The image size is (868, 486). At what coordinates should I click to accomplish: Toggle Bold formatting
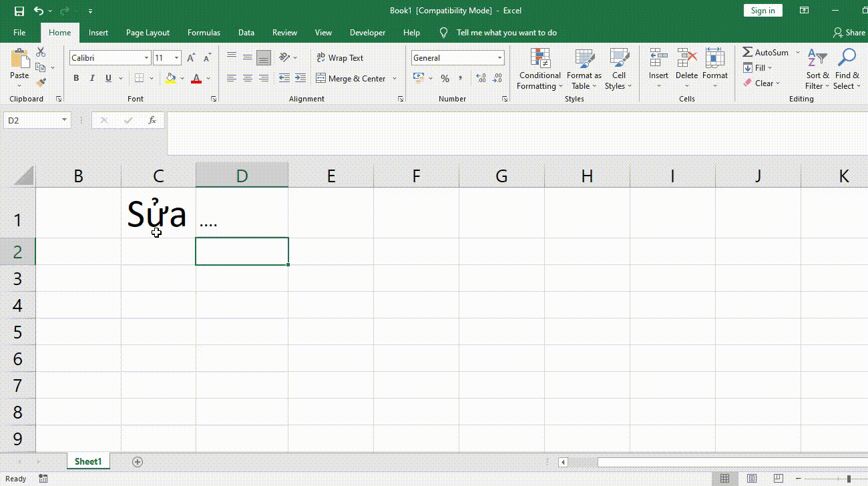coord(76,78)
